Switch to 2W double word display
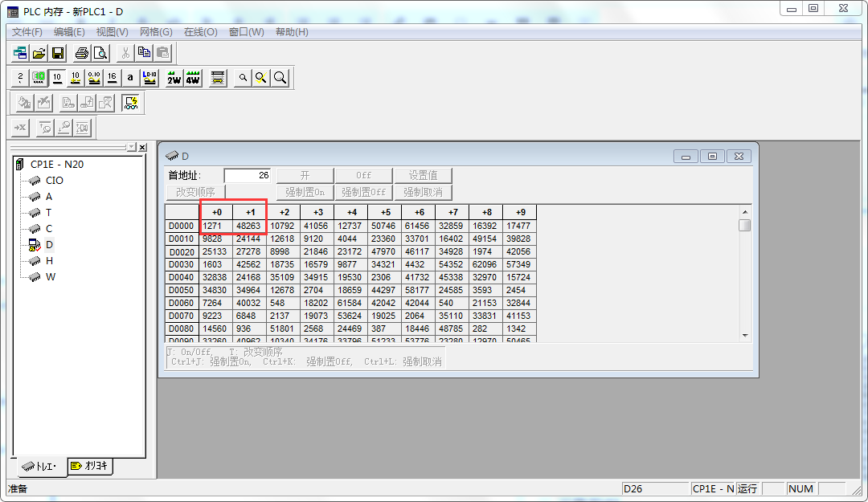This screenshot has width=868, height=502. point(174,78)
